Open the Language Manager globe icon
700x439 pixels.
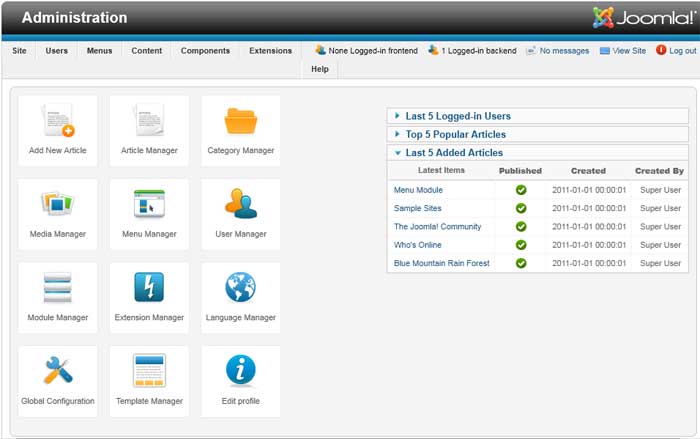coord(241,287)
